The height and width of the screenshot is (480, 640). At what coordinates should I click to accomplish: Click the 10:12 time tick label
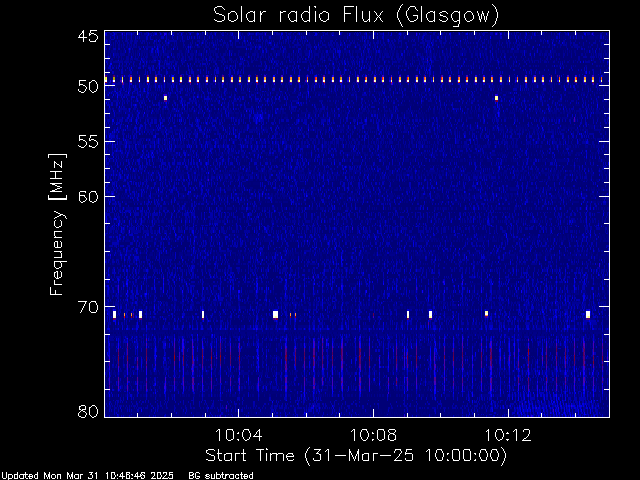508,435
